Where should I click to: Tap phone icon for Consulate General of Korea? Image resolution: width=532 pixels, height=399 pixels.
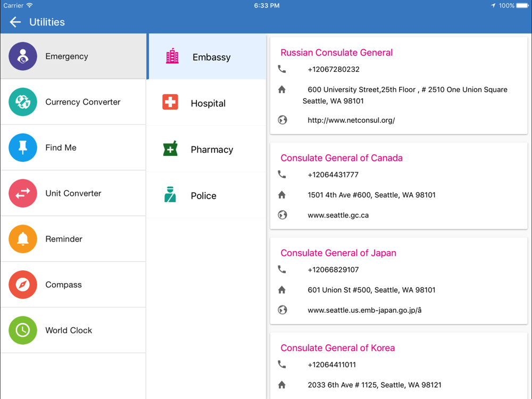coord(282,364)
